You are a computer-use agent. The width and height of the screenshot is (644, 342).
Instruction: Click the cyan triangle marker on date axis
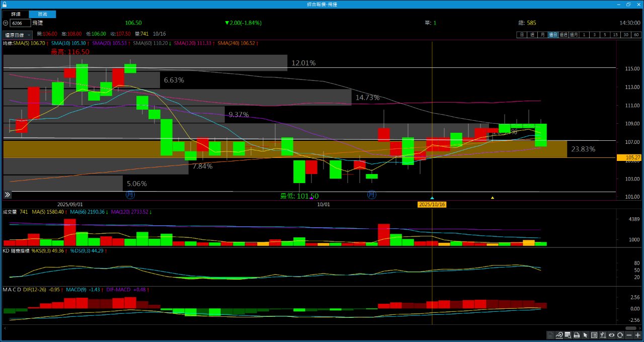tap(432, 198)
